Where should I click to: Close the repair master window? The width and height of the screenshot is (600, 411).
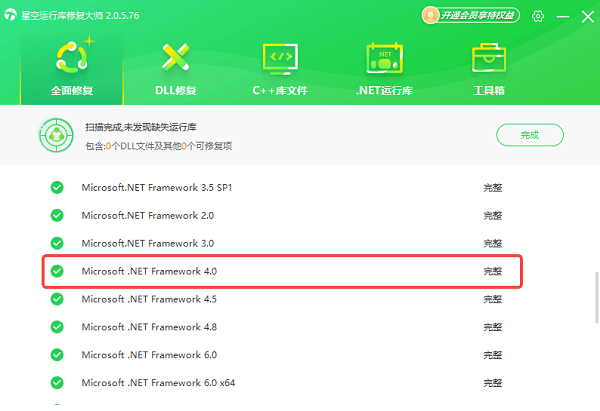tap(587, 16)
